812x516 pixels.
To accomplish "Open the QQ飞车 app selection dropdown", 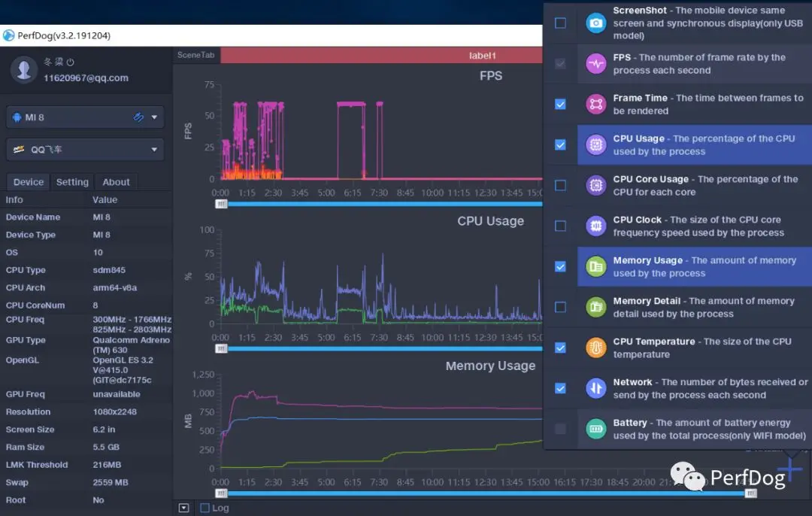I will tap(86, 149).
